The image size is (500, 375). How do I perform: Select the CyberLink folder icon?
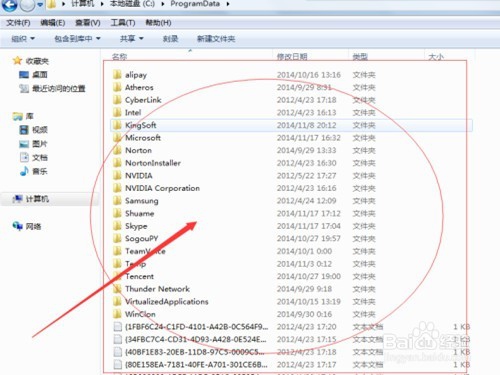click(117, 100)
